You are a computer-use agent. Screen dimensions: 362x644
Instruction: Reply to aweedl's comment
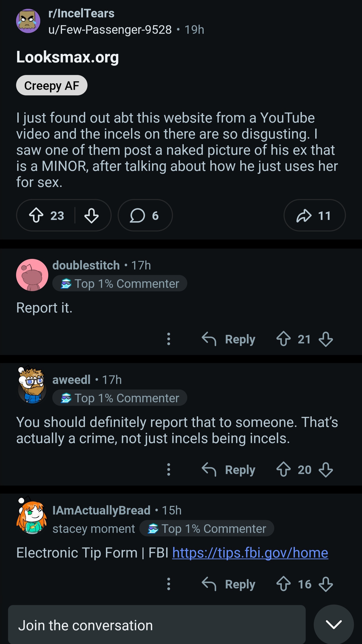pyautogui.click(x=229, y=469)
